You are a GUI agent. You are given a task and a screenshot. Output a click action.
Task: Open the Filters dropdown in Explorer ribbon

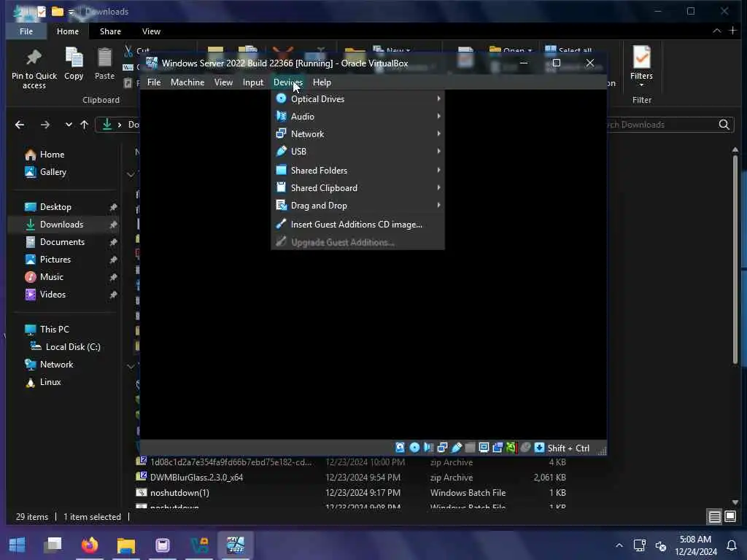pos(641,66)
